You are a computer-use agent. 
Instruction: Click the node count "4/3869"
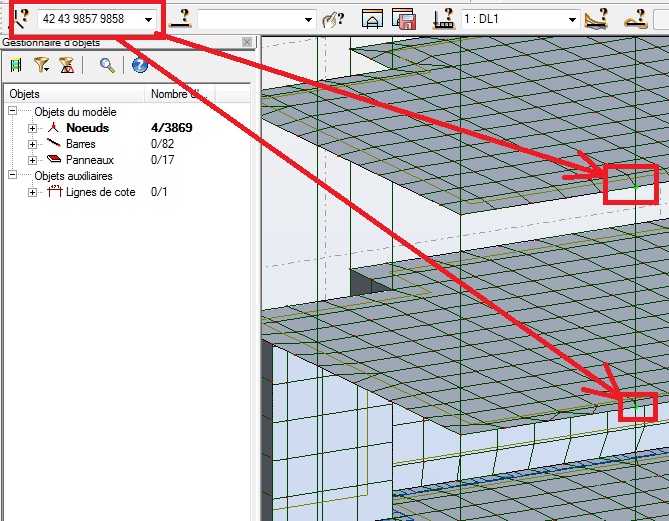point(172,128)
